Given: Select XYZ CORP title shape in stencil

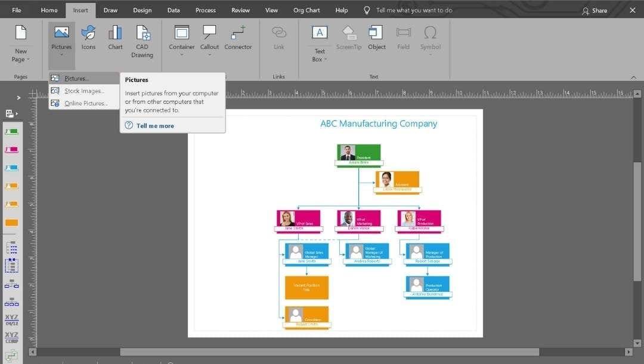Looking at the screenshot, I should (x=11, y=337).
